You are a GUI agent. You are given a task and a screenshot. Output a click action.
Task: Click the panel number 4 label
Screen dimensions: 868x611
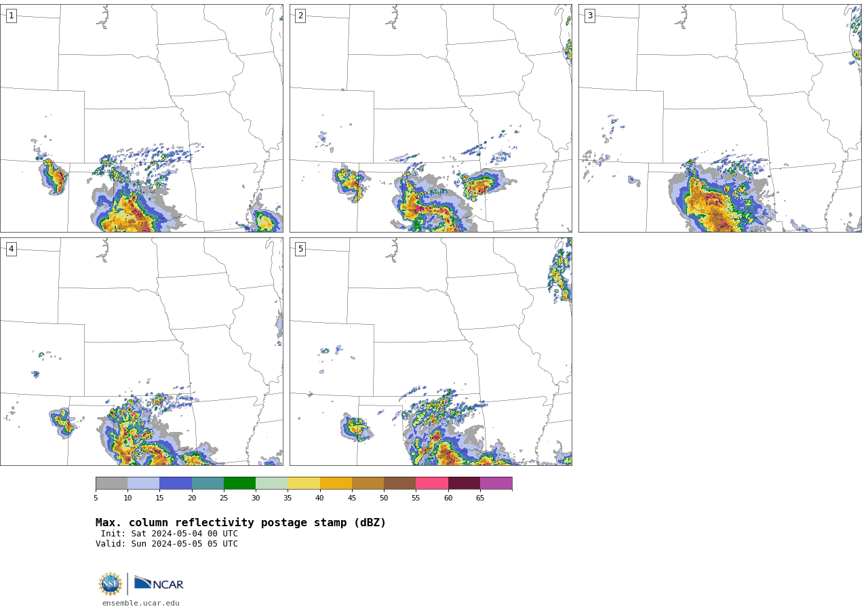tap(11, 249)
